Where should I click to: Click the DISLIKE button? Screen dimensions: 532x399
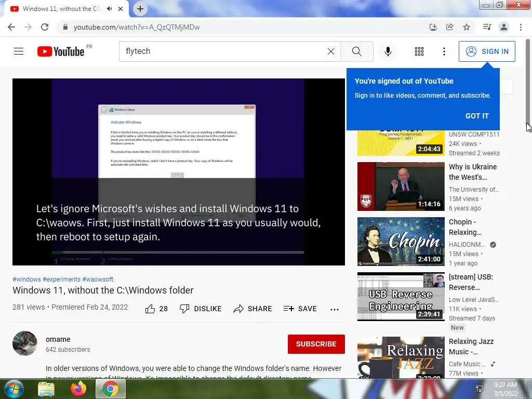click(x=201, y=309)
